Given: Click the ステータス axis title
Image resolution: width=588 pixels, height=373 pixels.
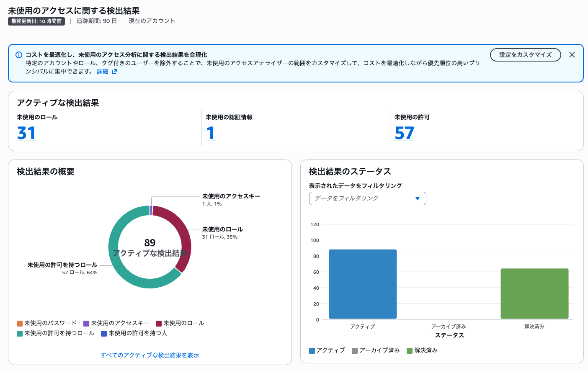Looking at the screenshot, I should click(x=449, y=335).
